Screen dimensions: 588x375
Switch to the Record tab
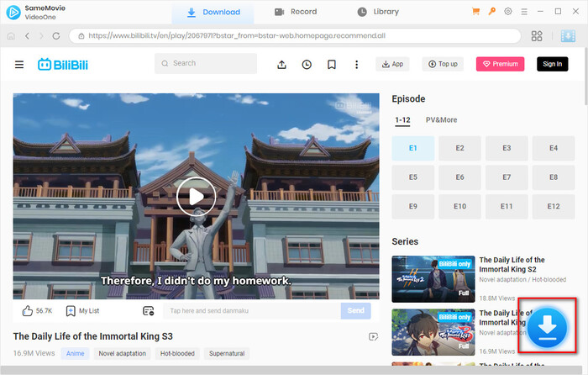click(x=296, y=12)
